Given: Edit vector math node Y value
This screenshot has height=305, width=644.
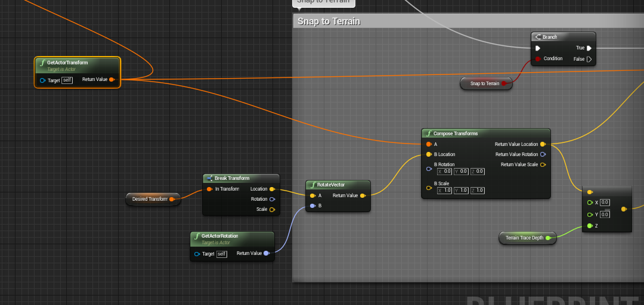Looking at the screenshot, I should (x=605, y=214).
